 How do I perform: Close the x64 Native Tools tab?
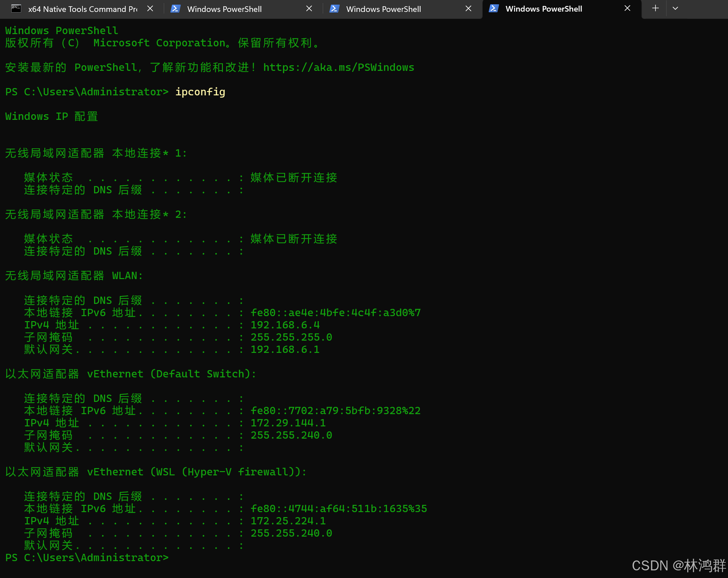click(x=150, y=9)
